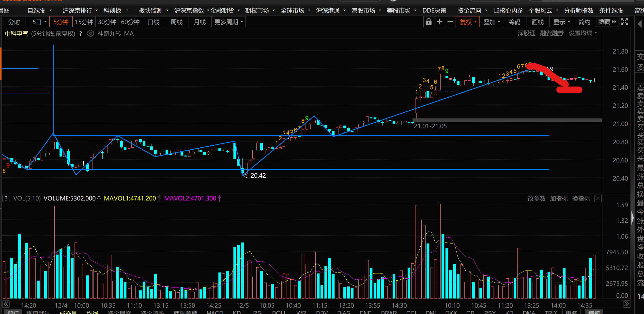Open 资金流向 menu
This screenshot has width=644, height=314.
(x=472, y=11)
